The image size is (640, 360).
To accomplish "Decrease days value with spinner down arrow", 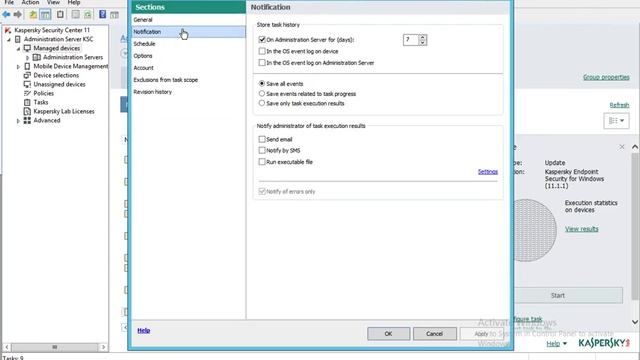I will [x=422, y=42].
